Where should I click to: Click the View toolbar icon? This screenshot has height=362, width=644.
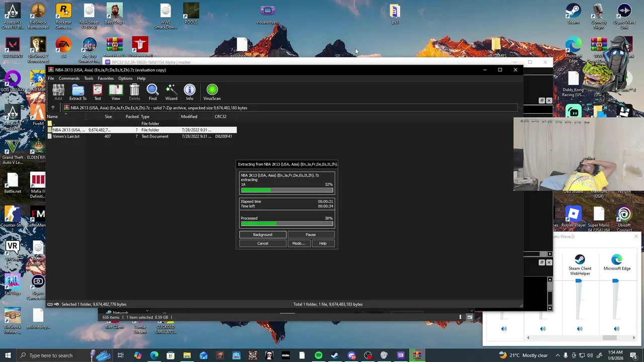(116, 92)
